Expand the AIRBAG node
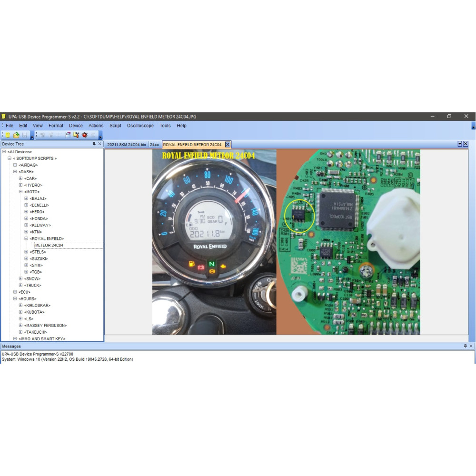Screen dimensions: 476x476 15,165
